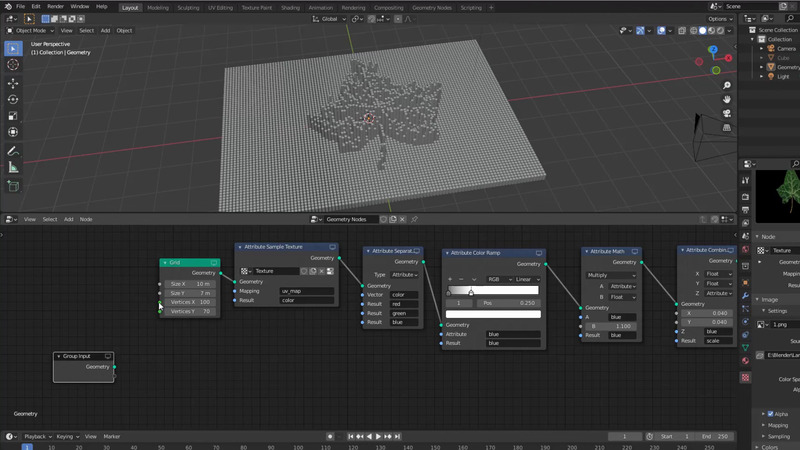Activate the Move tool
Viewport: 800px width, 450px height.
(x=13, y=83)
